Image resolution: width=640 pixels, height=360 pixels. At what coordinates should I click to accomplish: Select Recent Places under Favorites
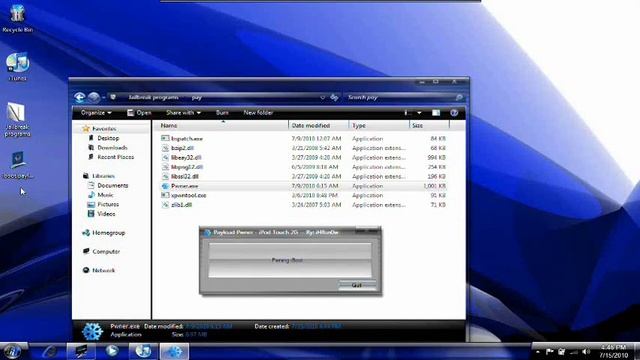click(116, 157)
